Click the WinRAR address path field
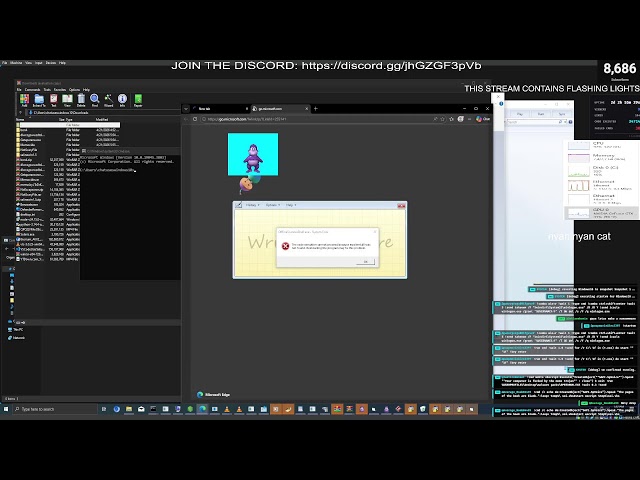Image resolution: width=640 pixels, height=480 pixels. (x=104, y=113)
